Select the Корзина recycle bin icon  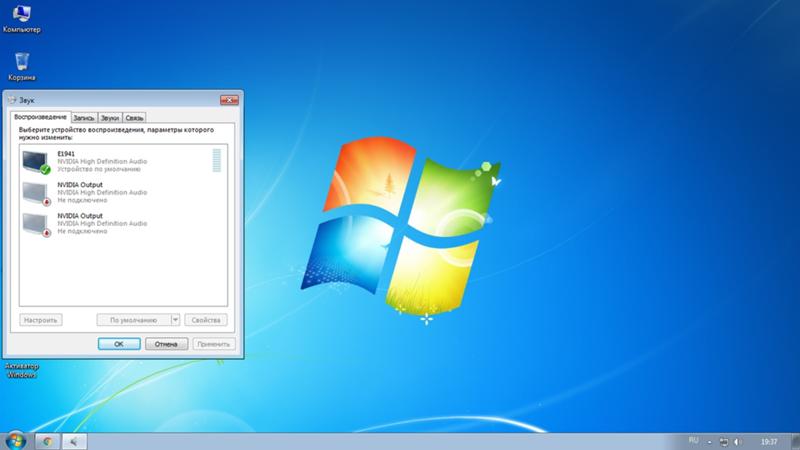(x=21, y=66)
